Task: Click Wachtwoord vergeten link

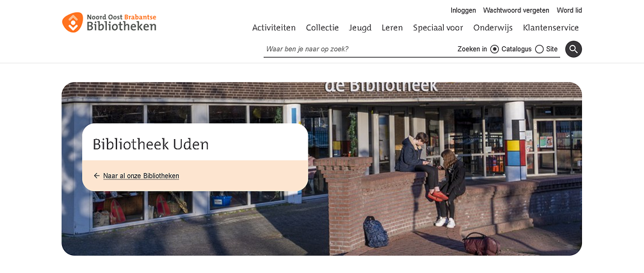Action: (x=516, y=10)
